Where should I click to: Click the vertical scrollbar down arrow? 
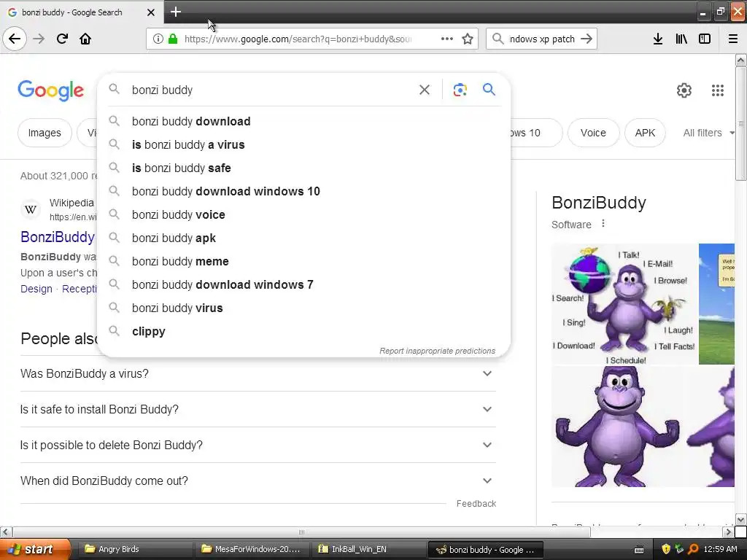point(741,519)
